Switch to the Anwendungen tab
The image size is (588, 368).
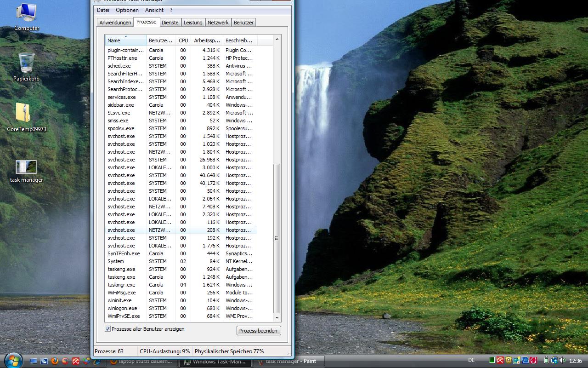point(115,23)
